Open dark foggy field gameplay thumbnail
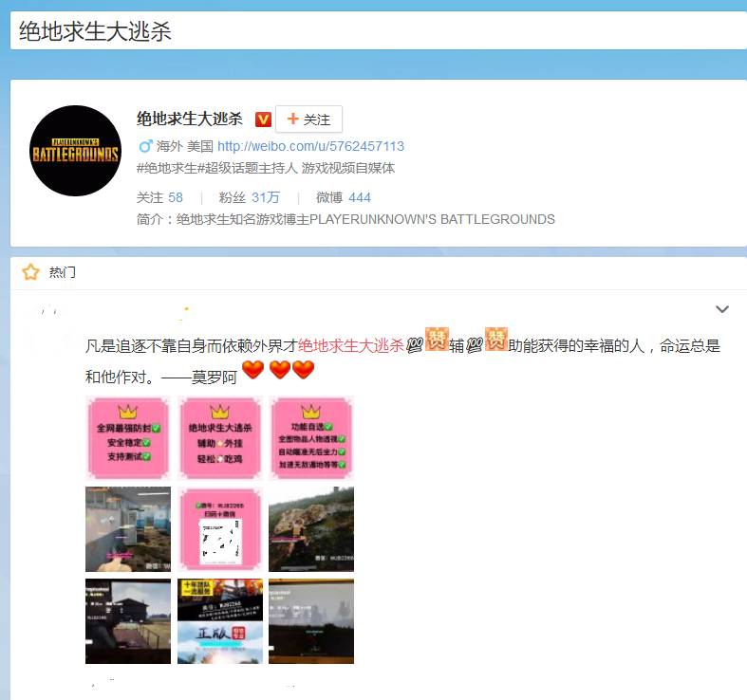The height and width of the screenshot is (700, 747). tap(311, 621)
